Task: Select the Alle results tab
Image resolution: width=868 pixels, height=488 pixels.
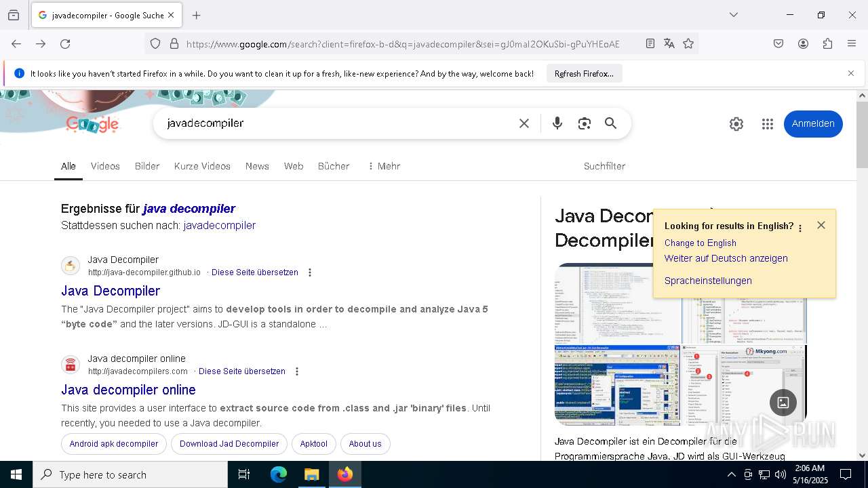Action: tap(68, 166)
